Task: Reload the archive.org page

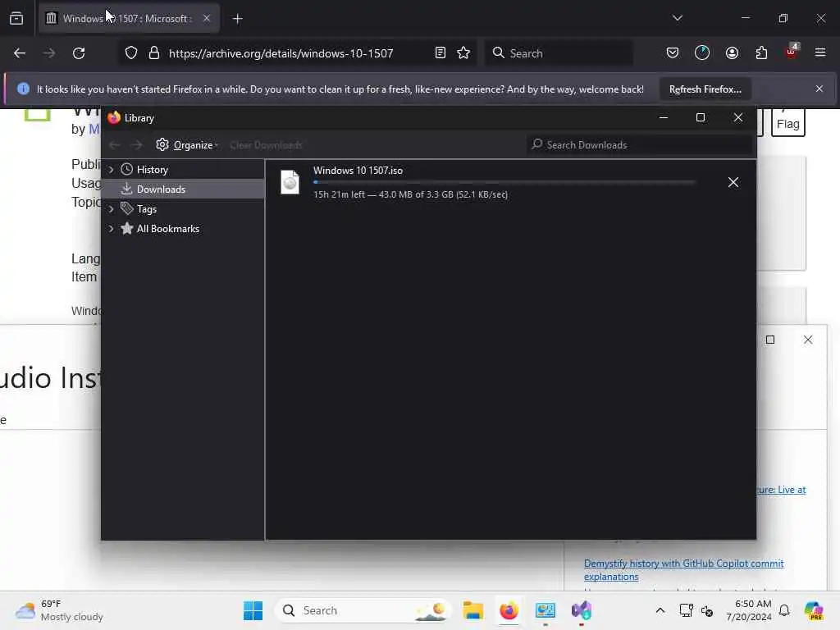Action: (79, 53)
